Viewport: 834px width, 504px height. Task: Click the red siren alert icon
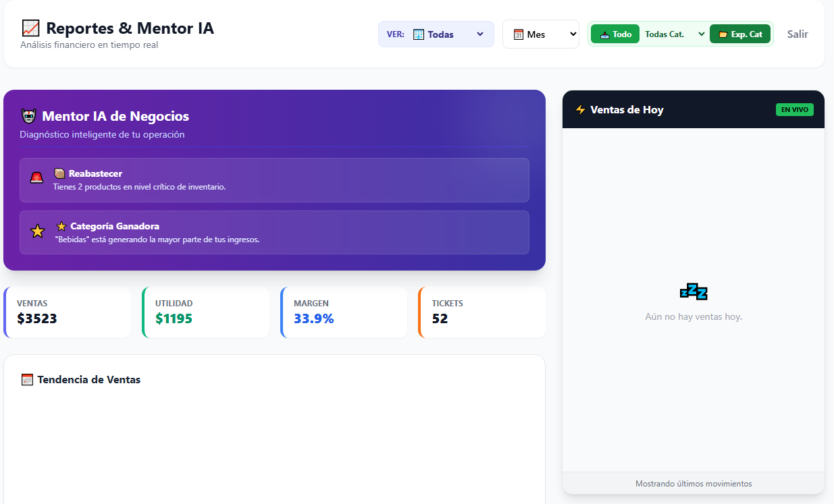pos(36,178)
